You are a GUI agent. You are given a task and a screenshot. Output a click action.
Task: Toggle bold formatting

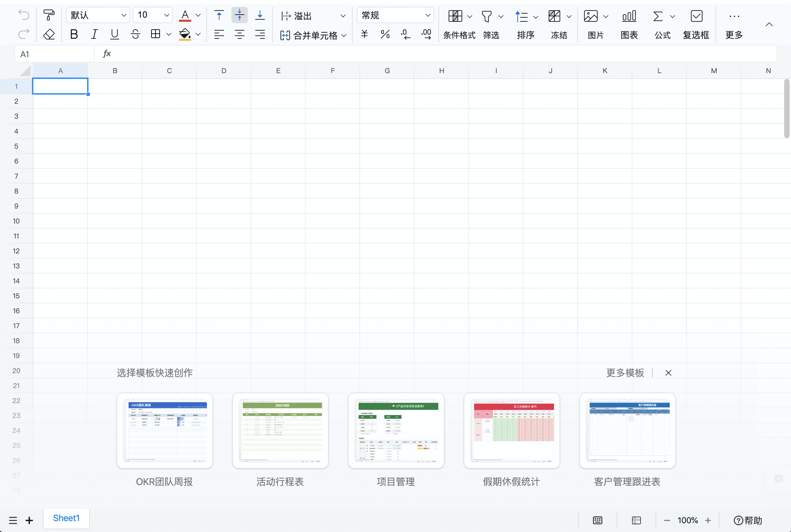pyautogui.click(x=74, y=34)
